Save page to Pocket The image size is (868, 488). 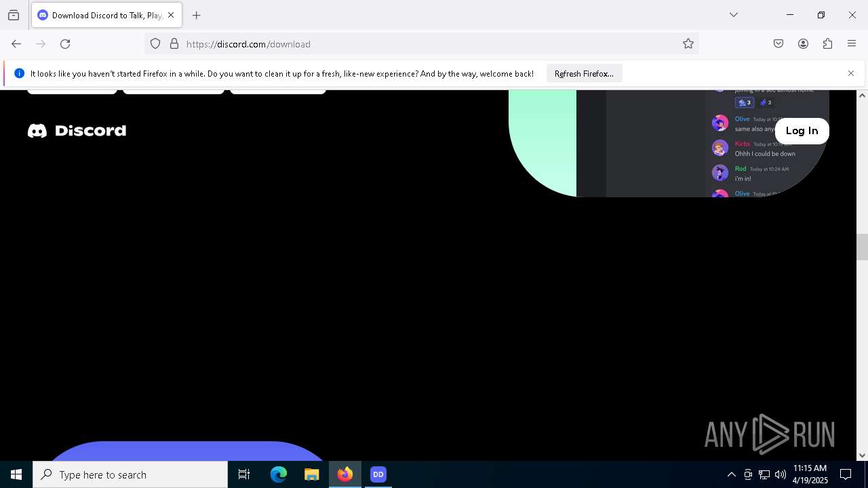click(x=778, y=44)
